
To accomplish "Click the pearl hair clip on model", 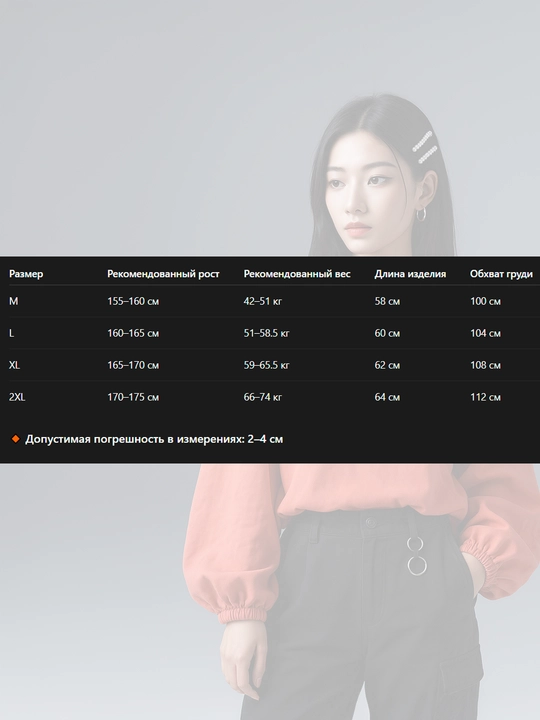I will [424, 148].
